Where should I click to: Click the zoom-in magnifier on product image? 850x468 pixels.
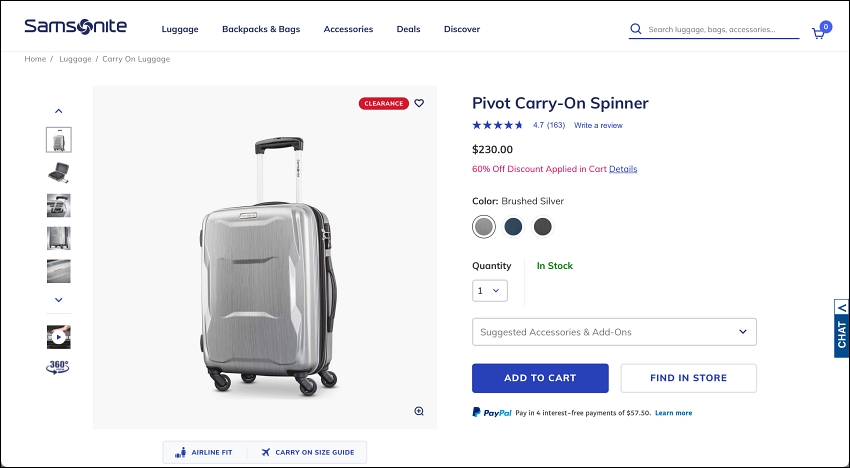[419, 411]
